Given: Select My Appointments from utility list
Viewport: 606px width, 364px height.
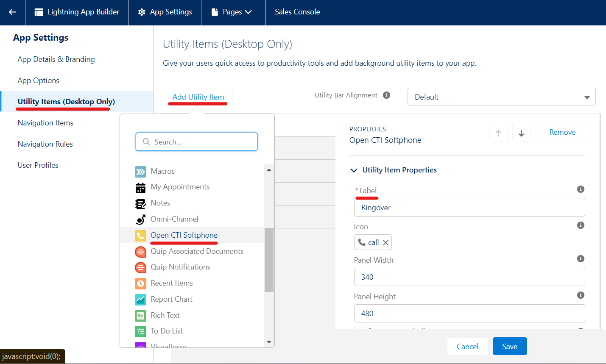Looking at the screenshot, I should (x=180, y=187).
